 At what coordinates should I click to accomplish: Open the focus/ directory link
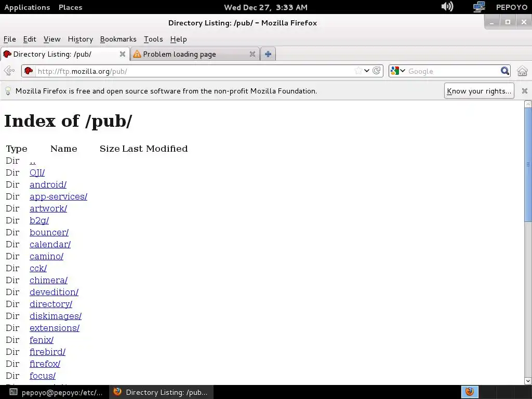(43, 376)
